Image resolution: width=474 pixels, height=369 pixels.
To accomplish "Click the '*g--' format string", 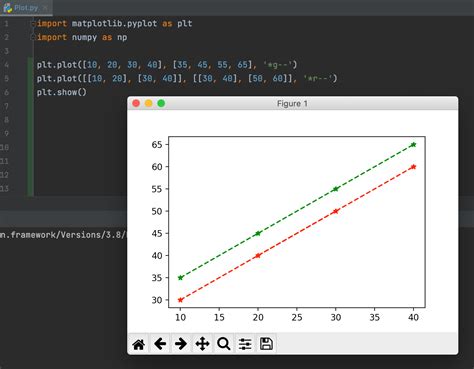I will click(278, 65).
